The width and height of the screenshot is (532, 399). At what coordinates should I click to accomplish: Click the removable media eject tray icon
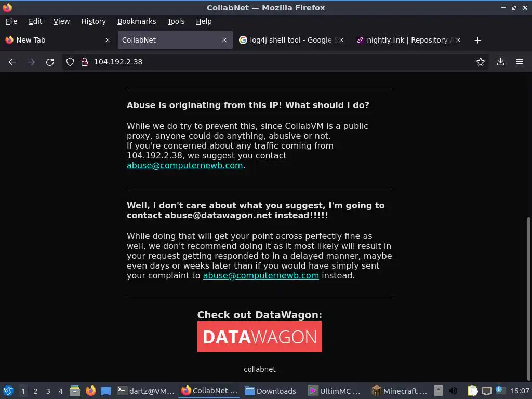click(x=438, y=391)
